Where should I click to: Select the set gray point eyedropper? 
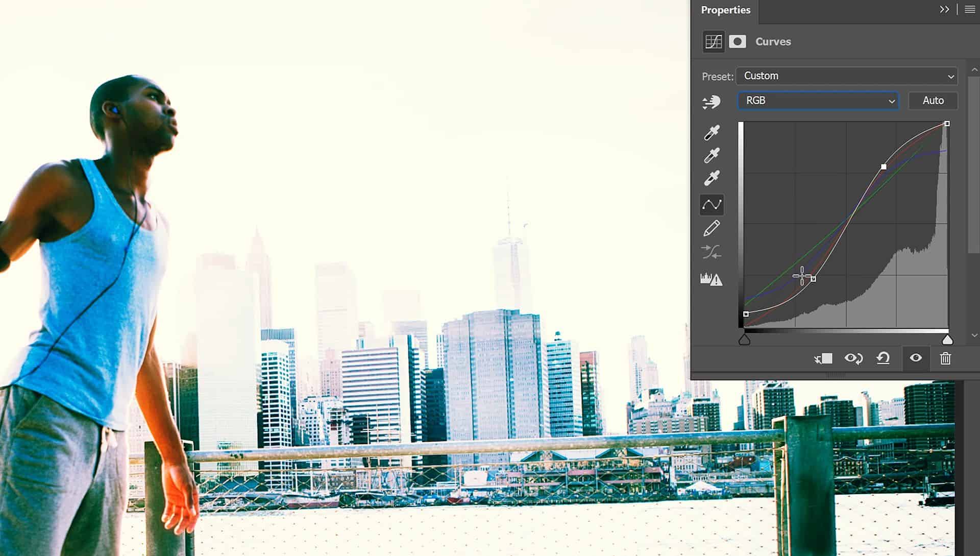tap(712, 155)
